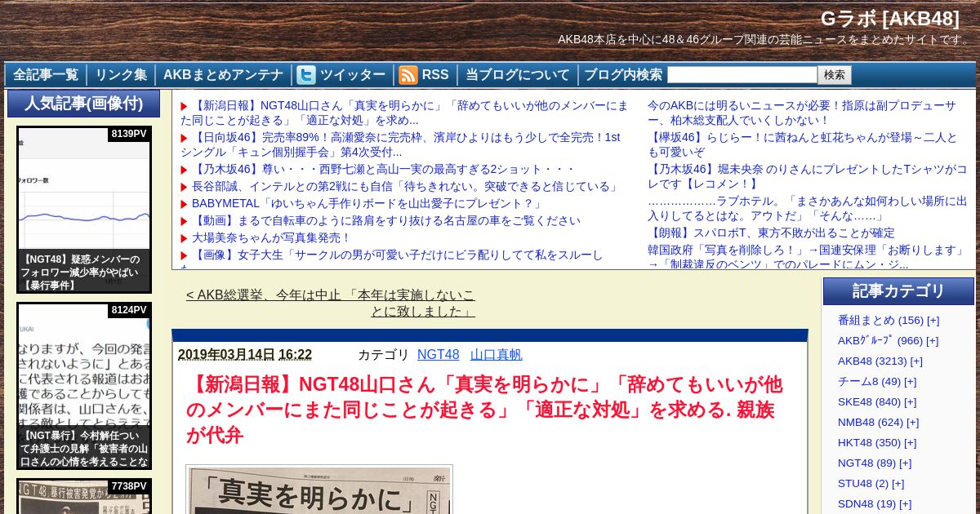980x514 pixels.
Task: Click the red article title 【新潟日報】NGT48山口さん
Action: [x=484, y=410]
